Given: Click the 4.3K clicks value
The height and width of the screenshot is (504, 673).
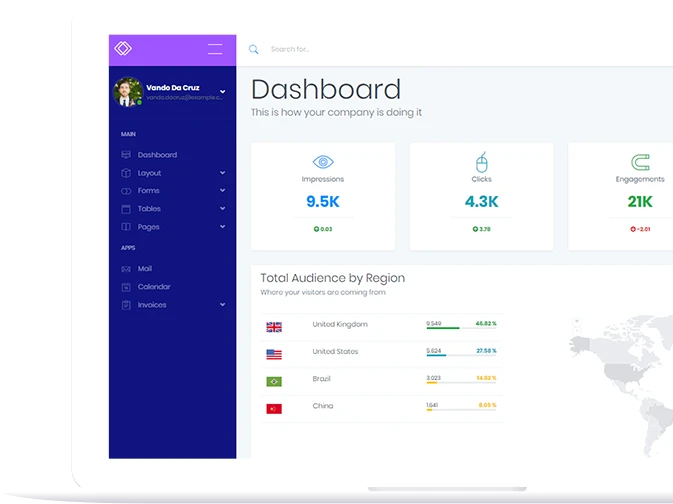Looking at the screenshot, I should pyautogui.click(x=482, y=201).
